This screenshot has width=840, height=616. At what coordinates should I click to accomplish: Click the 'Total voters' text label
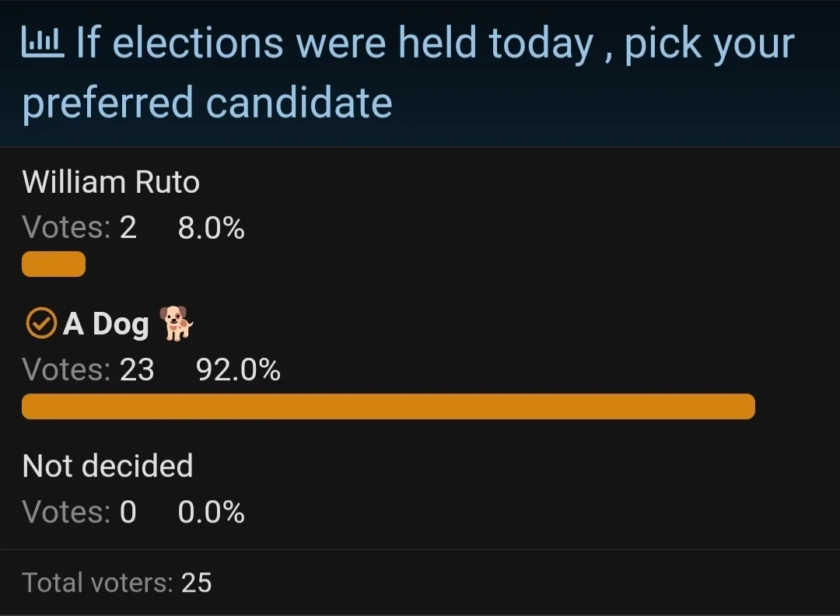(97, 583)
